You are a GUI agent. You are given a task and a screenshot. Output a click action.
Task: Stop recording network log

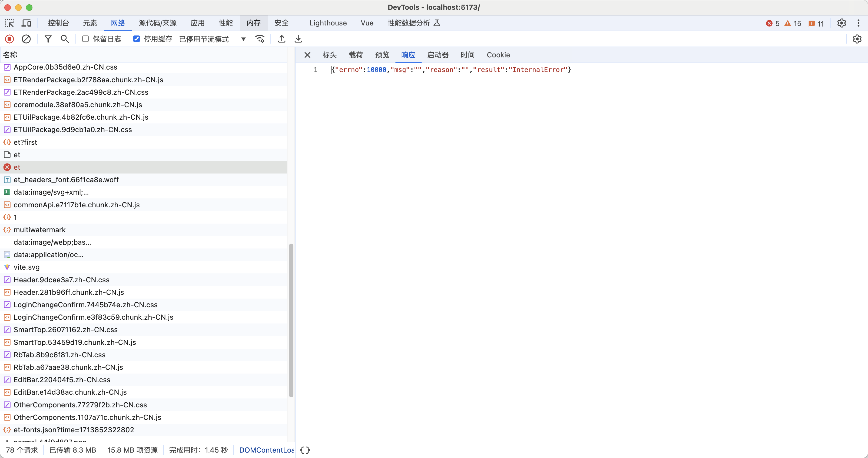pos(9,39)
